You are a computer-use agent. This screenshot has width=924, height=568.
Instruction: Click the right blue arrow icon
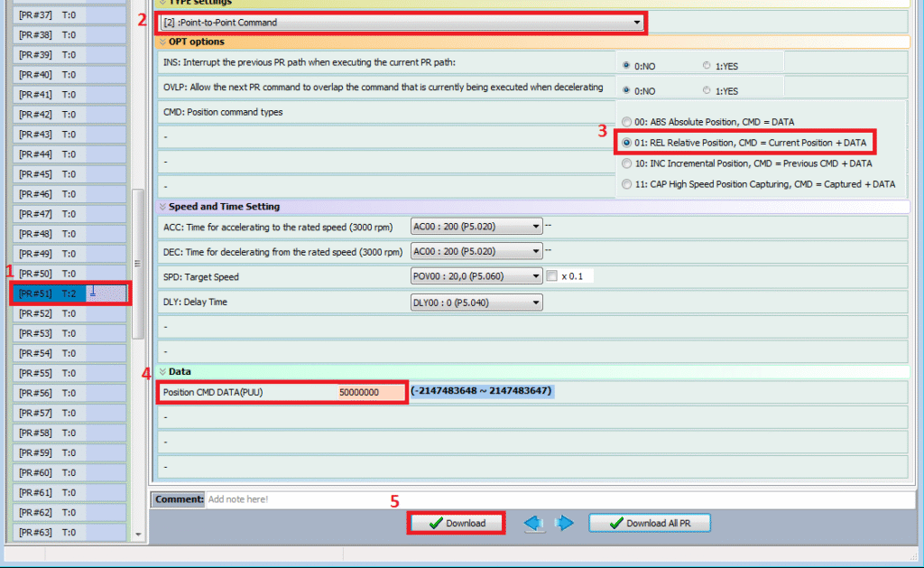pyautogui.click(x=564, y=524)
